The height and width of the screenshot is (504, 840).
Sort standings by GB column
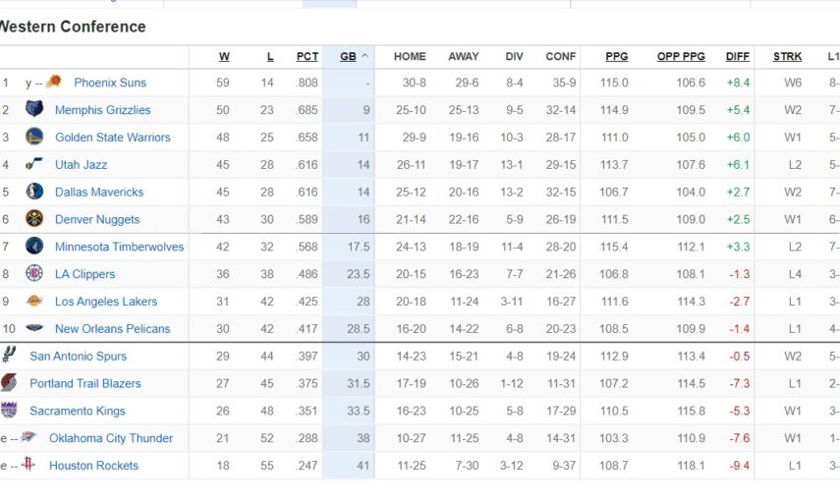click(348, 57)
